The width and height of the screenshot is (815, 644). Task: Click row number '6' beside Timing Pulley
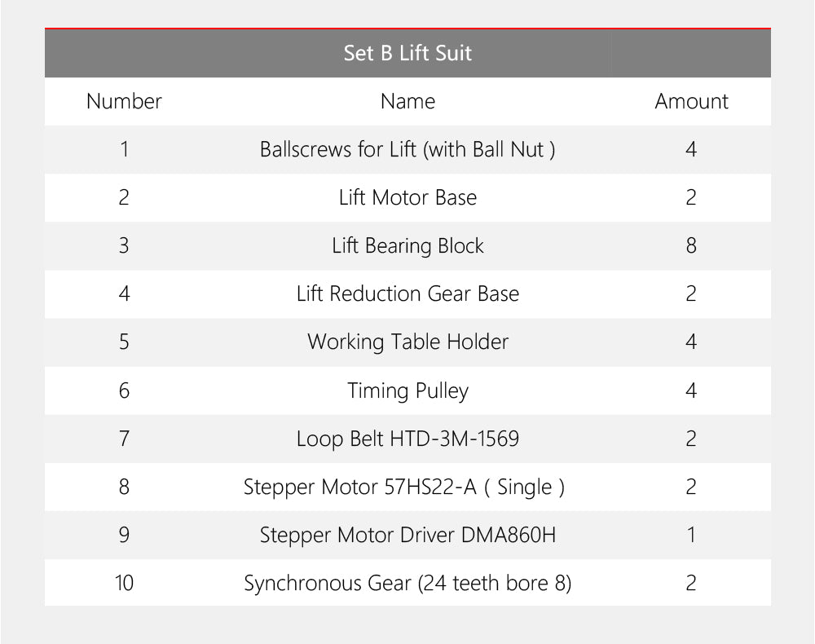124,390
